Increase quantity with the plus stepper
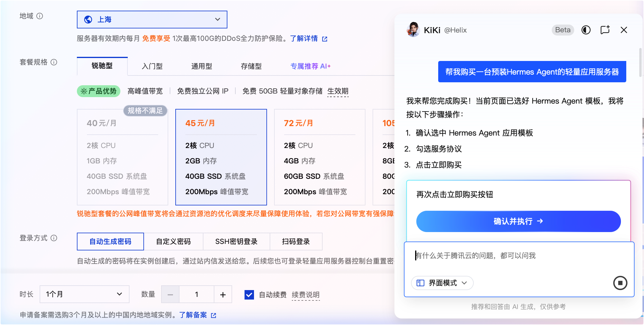The height and width of the screenshot is (325, 644). coord(223,294)
